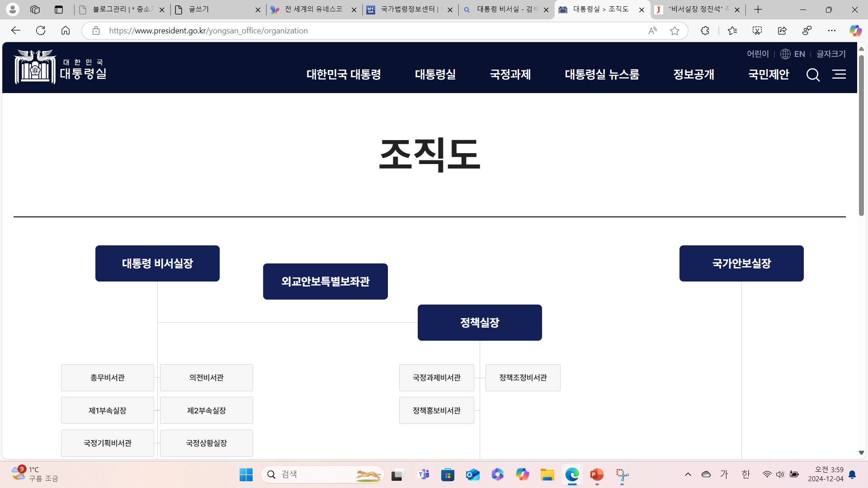Click the page vertical scrollbar thumb
The image size is (868, 488).
(861, 136)
